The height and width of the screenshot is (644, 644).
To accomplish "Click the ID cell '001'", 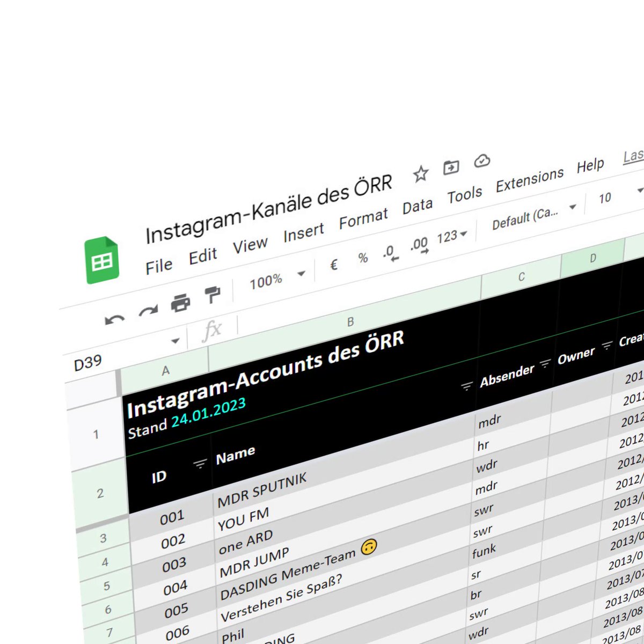I will coord(172,518).
